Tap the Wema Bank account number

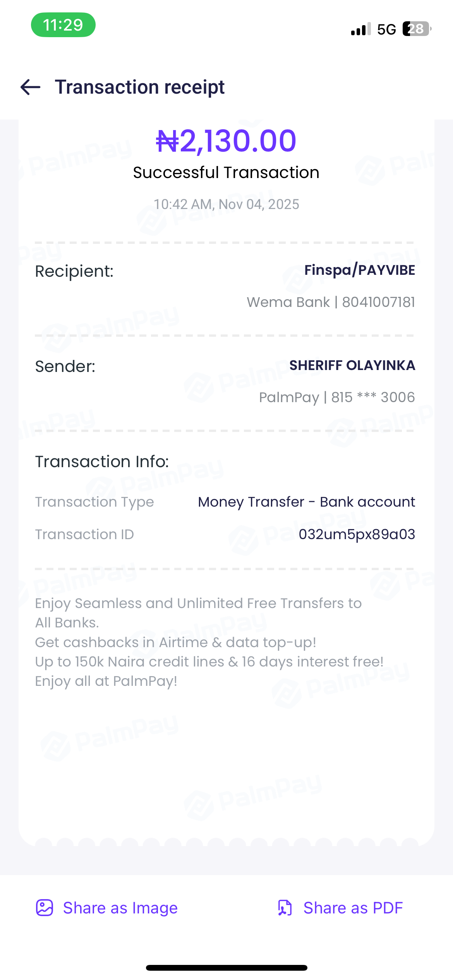[378, 302]
